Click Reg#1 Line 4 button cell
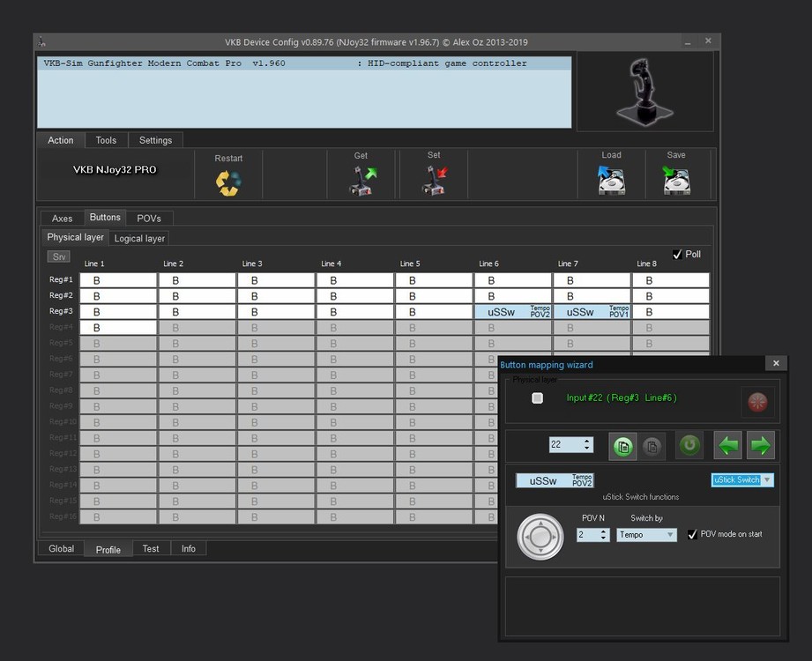The image size is (812, 661). (x=355, y=280)
